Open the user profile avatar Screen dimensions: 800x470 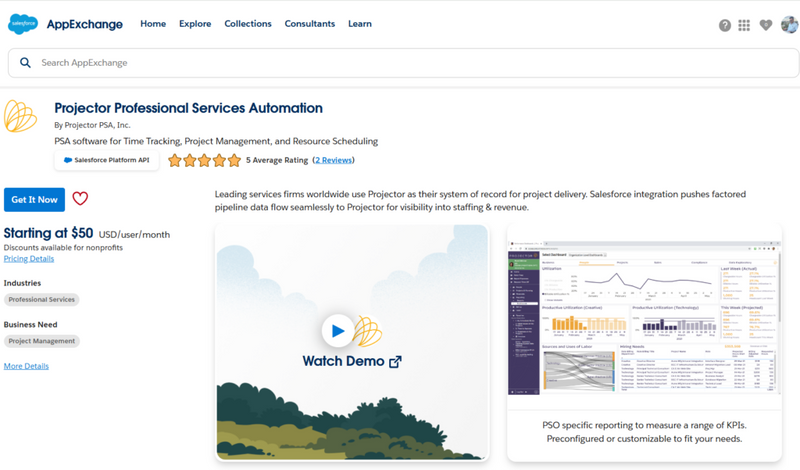[789, 24]
